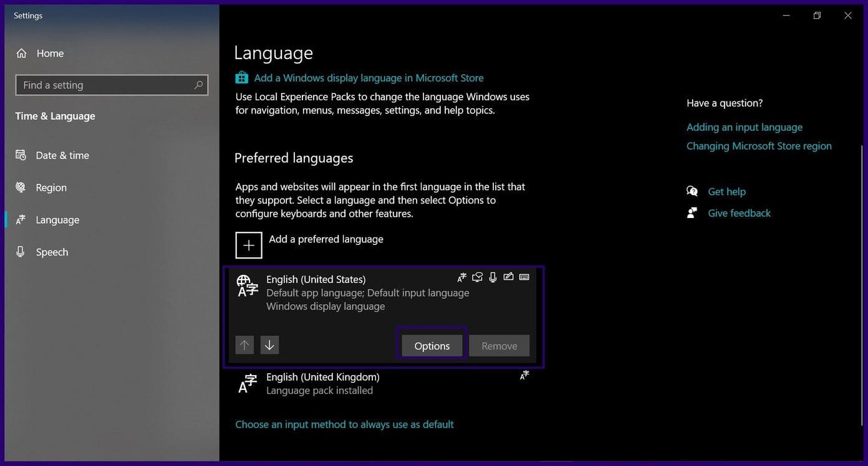Click the Microsoft Store bag icon
This screenshot has height=466, width=868.
[x=241, y=78]
